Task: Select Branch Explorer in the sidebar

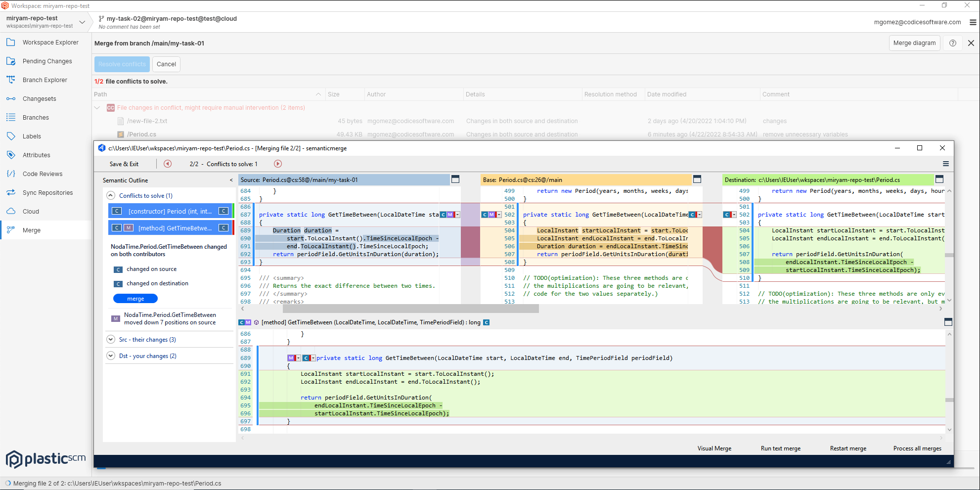Action: click(x=45, y=80)
